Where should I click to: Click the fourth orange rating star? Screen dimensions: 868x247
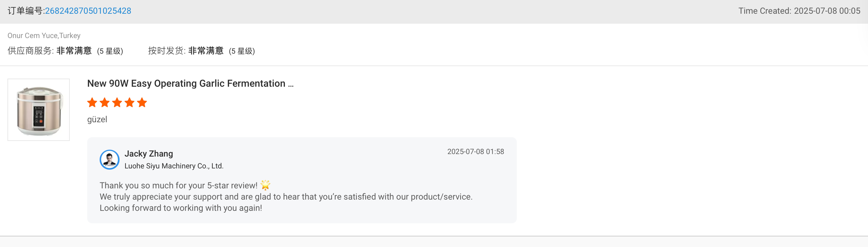pyautogui.click(x=130, y=102)
